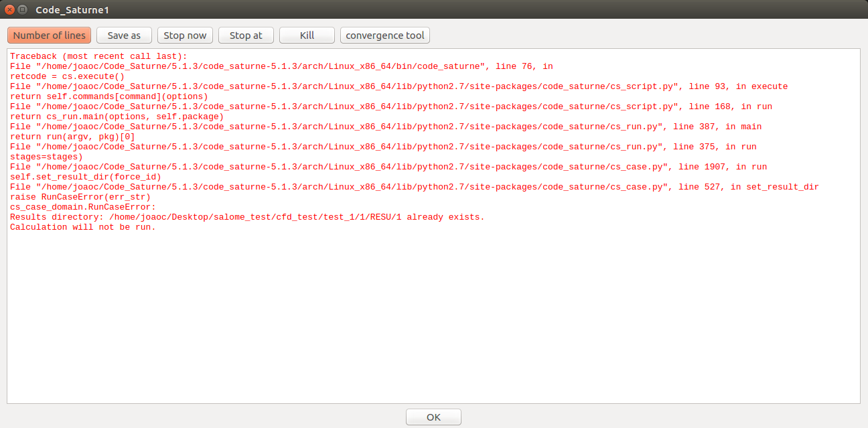Click the Code_Saturne1 title bar text
Image resolution: width=868 pixels, height=428 pixels.
(72, 10)
